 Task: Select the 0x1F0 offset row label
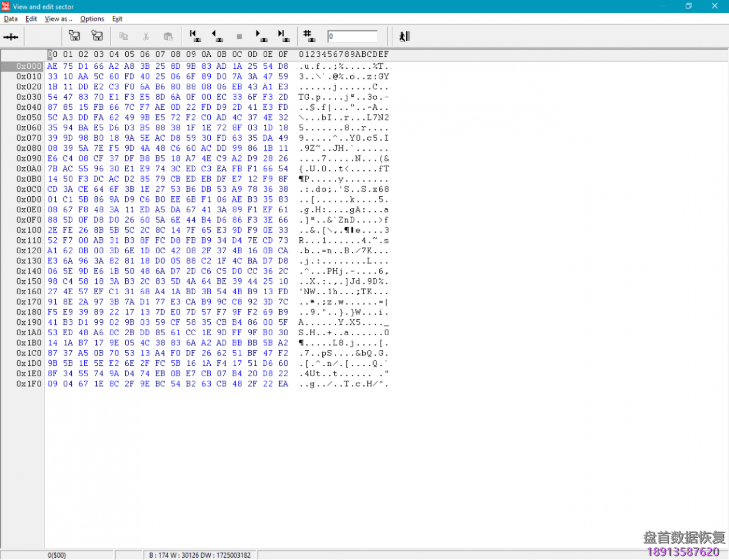pyautogui.click(x=29, y=384)
